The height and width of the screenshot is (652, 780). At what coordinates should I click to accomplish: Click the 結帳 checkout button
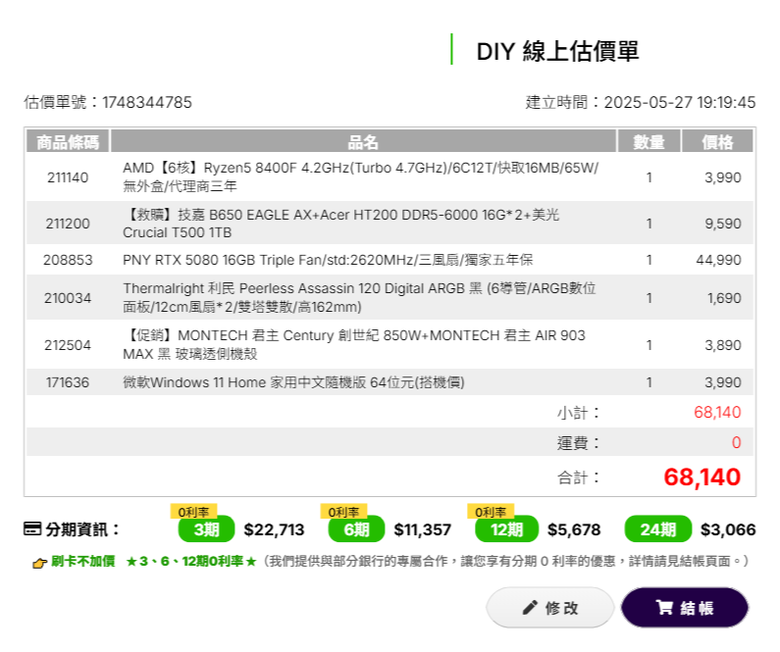(684, 607)
